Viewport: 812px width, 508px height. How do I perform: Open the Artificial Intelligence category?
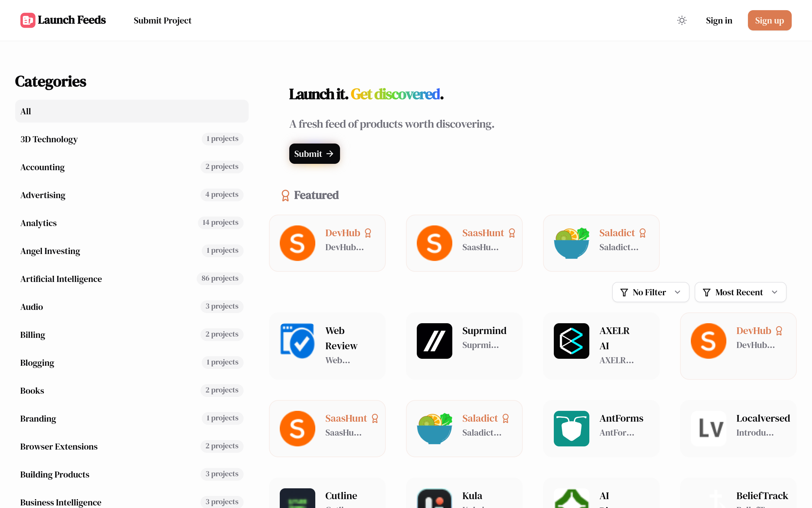point(132,278)
